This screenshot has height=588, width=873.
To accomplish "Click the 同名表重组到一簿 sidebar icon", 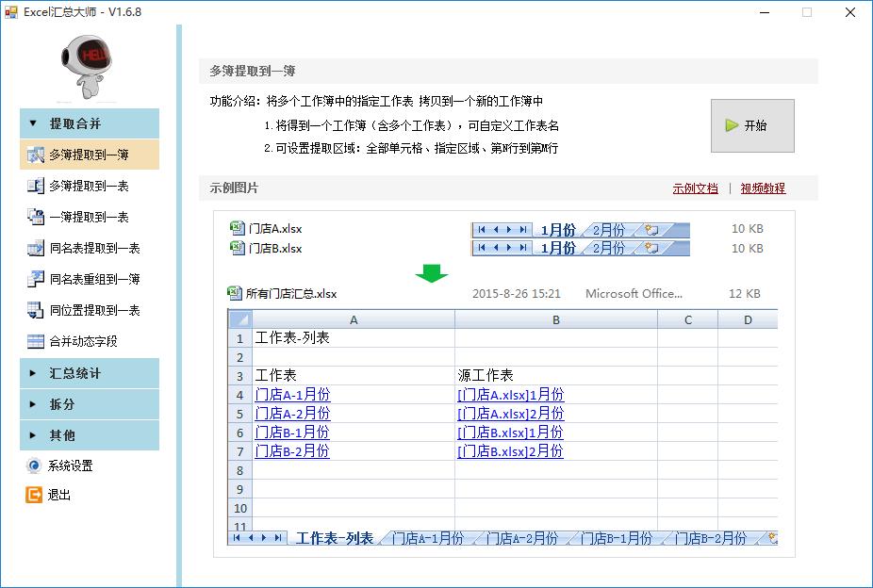I will click(36, 279).
